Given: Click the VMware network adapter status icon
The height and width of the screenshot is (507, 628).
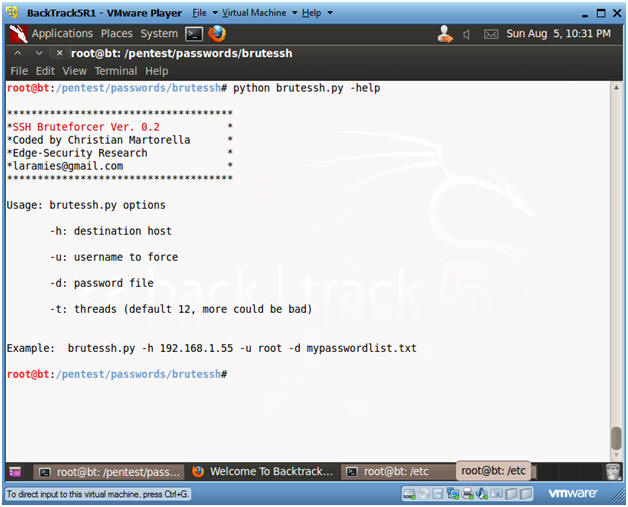Looking at the screenshot, I should pos(453,494).
